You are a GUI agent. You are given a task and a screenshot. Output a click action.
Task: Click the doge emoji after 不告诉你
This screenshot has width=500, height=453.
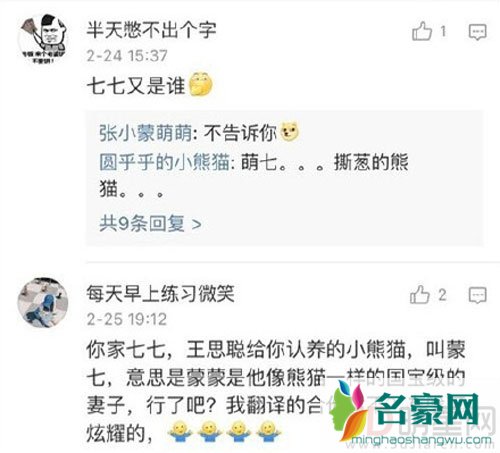pos(290,132)
